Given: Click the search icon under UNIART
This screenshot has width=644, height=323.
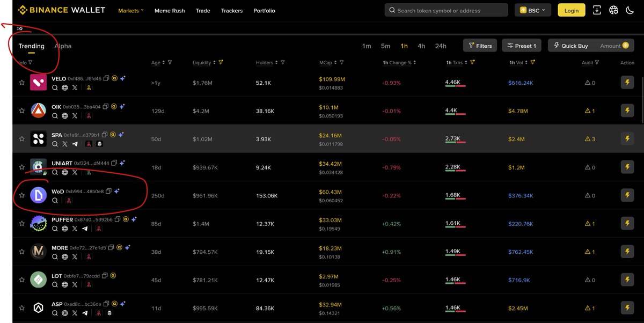Looking at the screenshot, I should point(55,172).
